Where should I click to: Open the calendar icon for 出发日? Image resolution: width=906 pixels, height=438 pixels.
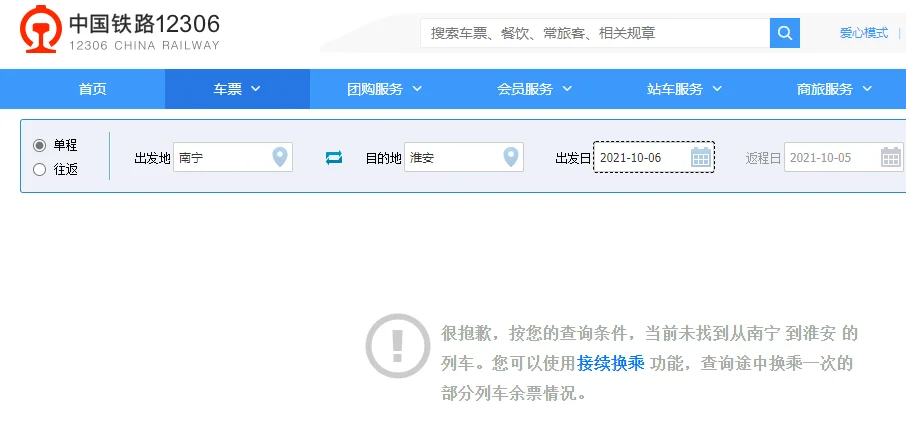coord(700,157)
